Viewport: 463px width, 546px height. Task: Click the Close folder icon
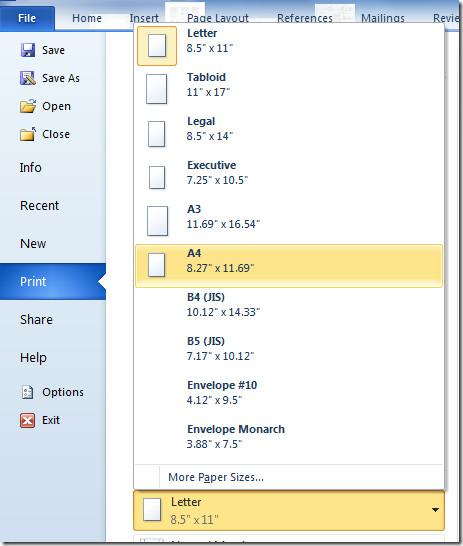tap(28, 134)
